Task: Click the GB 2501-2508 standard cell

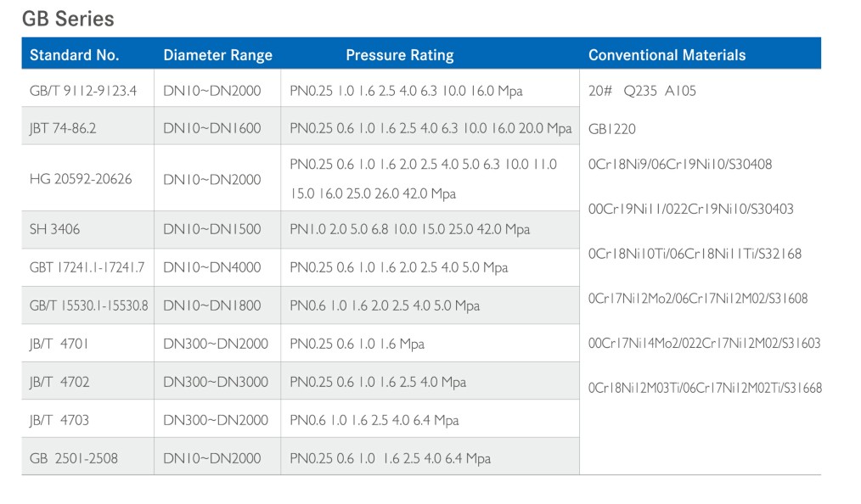Action: [x=74, y=458]
